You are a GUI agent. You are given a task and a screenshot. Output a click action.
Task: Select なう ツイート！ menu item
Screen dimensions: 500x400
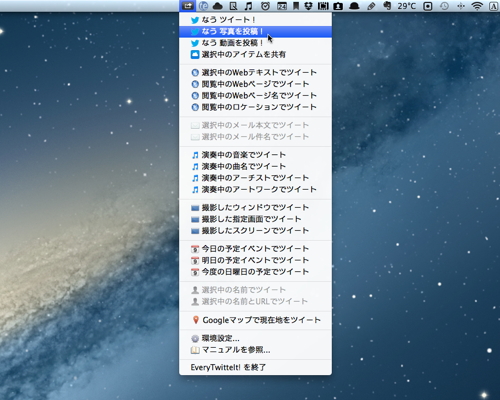pos(255,20)
